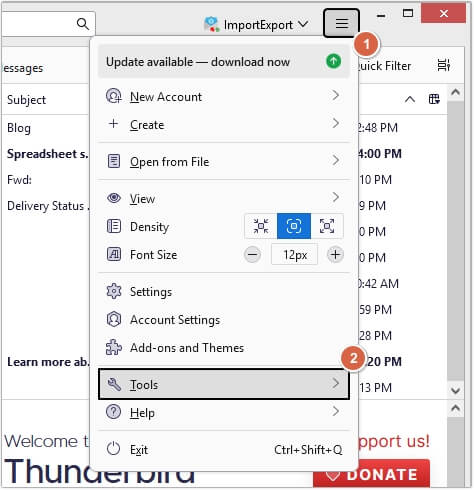Click the column picker icon in header
The width and height of the screenshot is (474, 490).
tap(434, 99)
